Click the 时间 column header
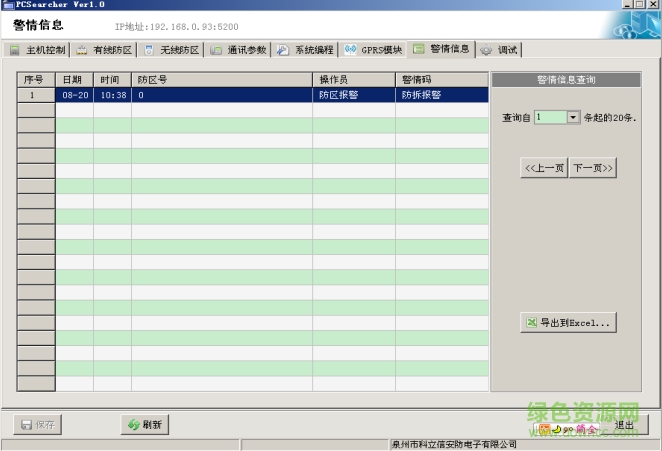This screenshot has height=451, width=662. [x=112, y=80]
